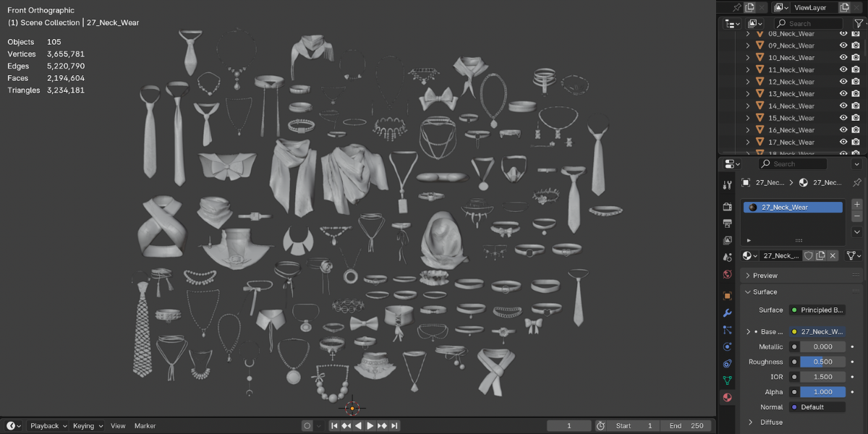This screenshot has width=868, height=434.
Task: Unlink the 27_Neck_Wear material with X
Action: coord(833,255)
